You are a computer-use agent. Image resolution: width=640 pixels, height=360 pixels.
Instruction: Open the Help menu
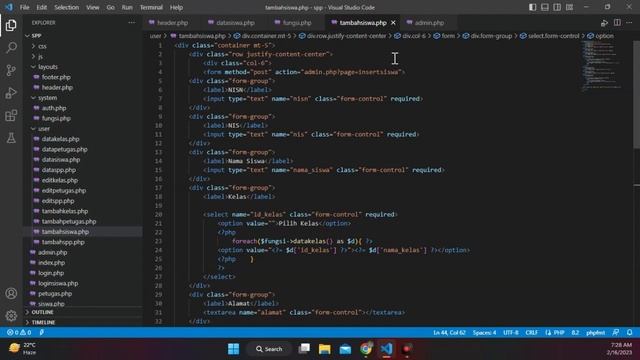[x=176, y=7]
